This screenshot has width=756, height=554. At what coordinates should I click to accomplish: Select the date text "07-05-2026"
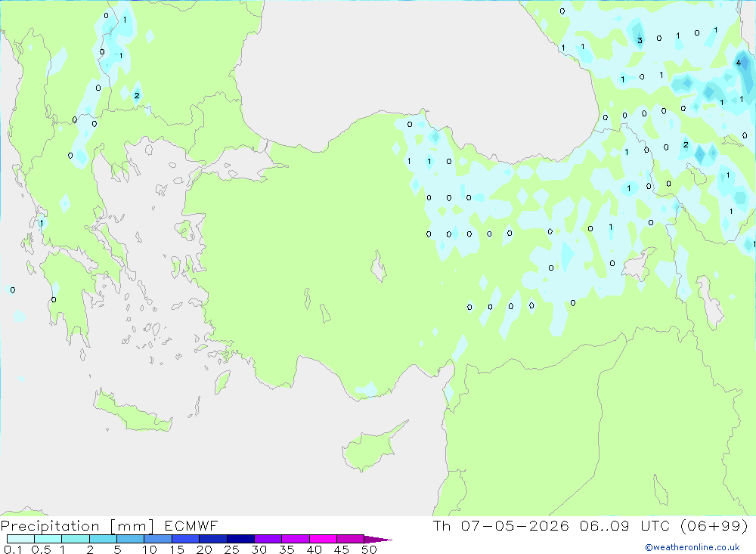click(514, 526)
